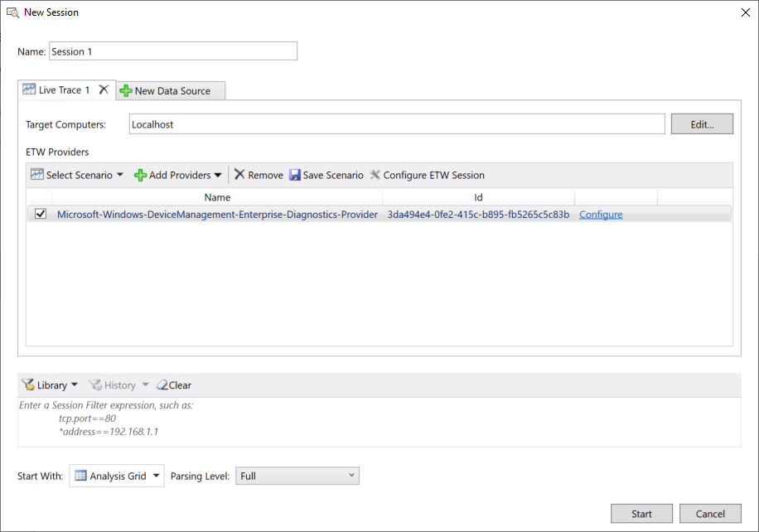Click the green plus Add Providers icon
The height and width of the screenshot is (532, 759).
coord(140,175)
